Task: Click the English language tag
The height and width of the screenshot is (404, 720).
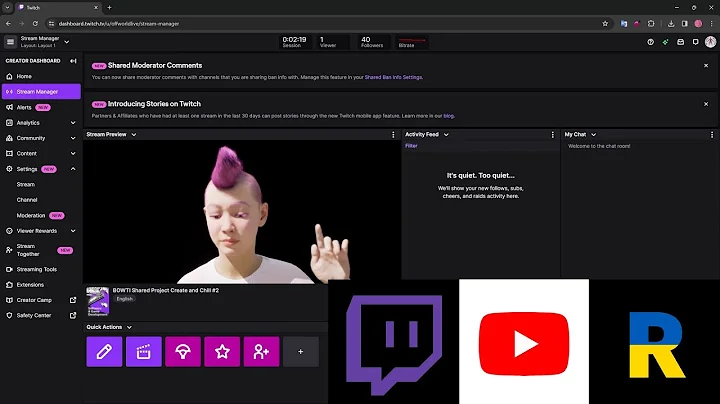Action: point(124,299)
